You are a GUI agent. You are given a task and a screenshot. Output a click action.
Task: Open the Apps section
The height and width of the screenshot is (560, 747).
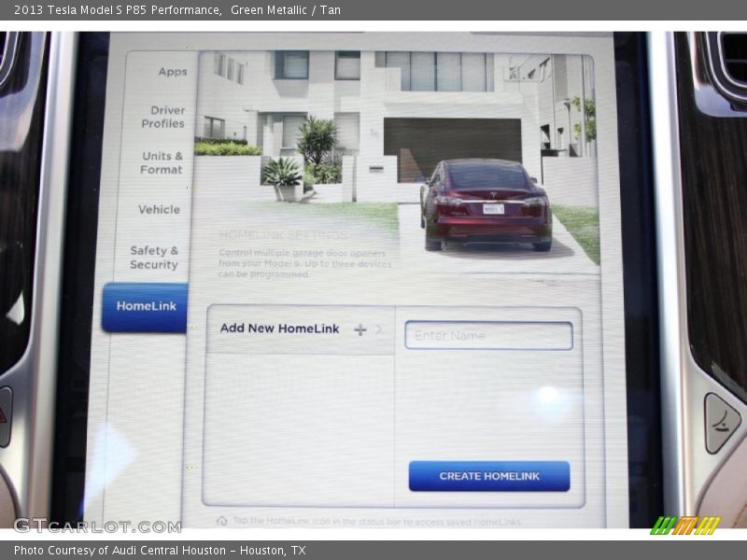172,72
